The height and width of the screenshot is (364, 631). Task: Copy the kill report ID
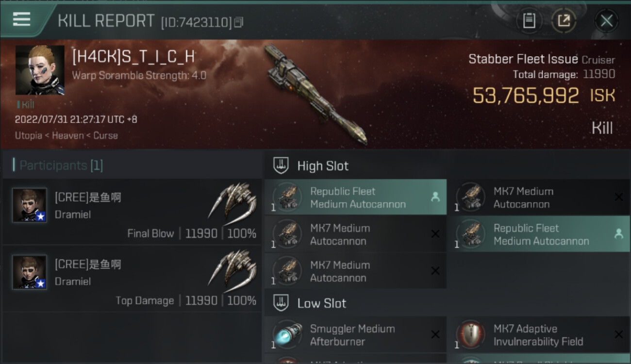(238, 22)
